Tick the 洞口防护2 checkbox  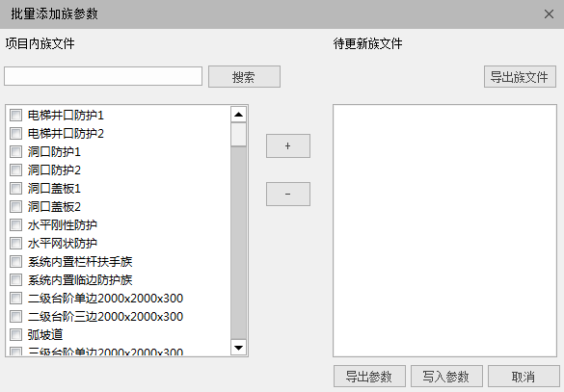click(x=15, y=170)
